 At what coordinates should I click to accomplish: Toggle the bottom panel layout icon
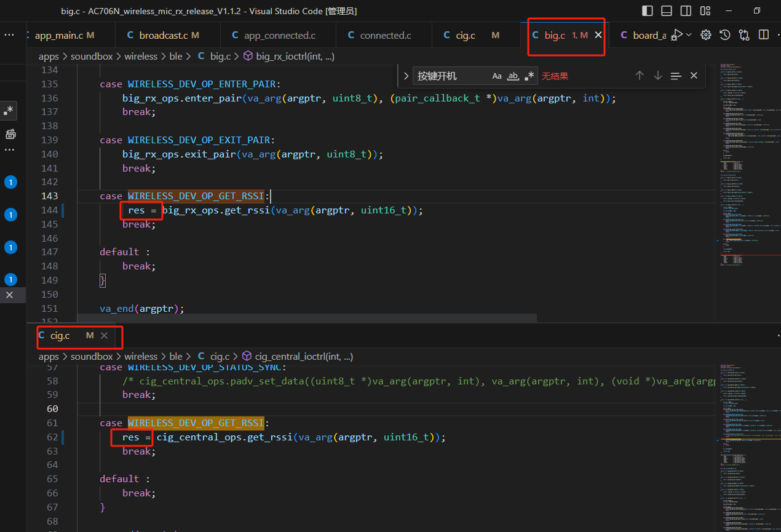point(667,10)
